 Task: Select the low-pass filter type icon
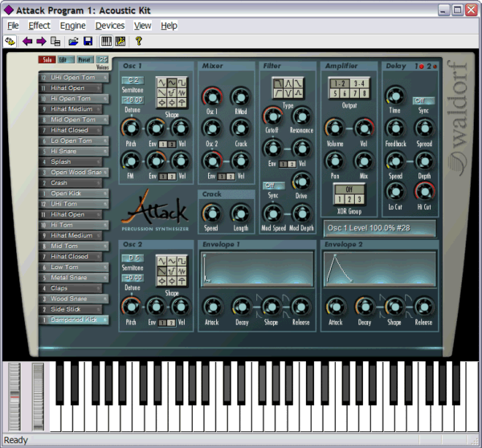(x=279, y=83)
